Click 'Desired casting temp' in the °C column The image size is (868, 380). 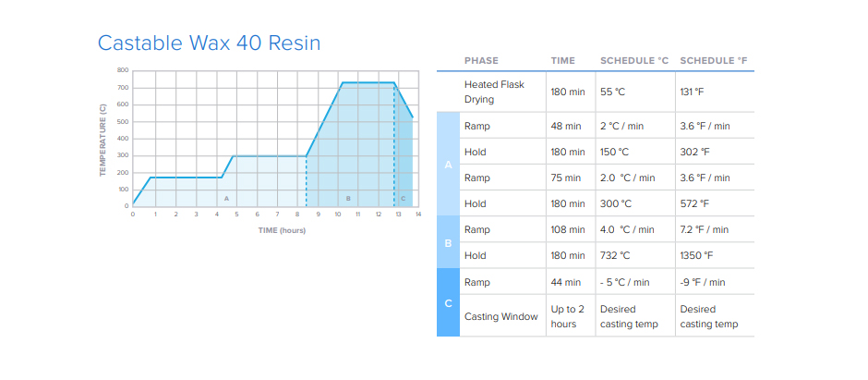tap(629, 316)
